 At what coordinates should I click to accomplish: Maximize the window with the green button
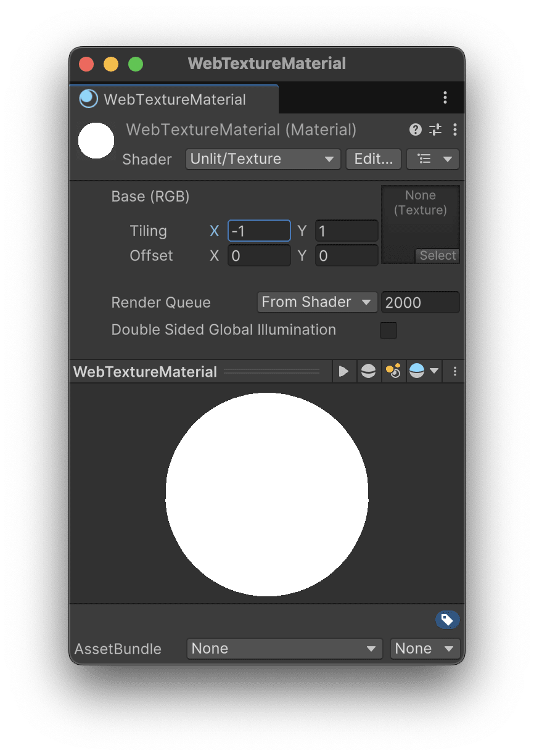coord(136,64)
